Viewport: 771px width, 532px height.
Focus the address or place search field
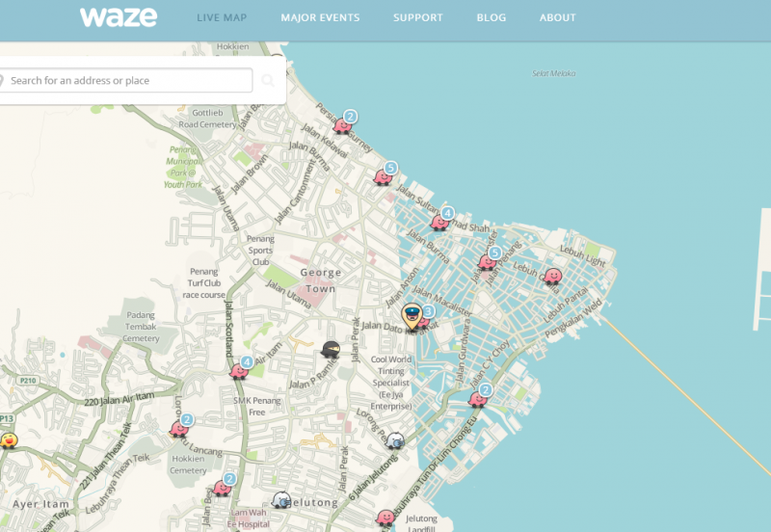[x=126, y=80]
